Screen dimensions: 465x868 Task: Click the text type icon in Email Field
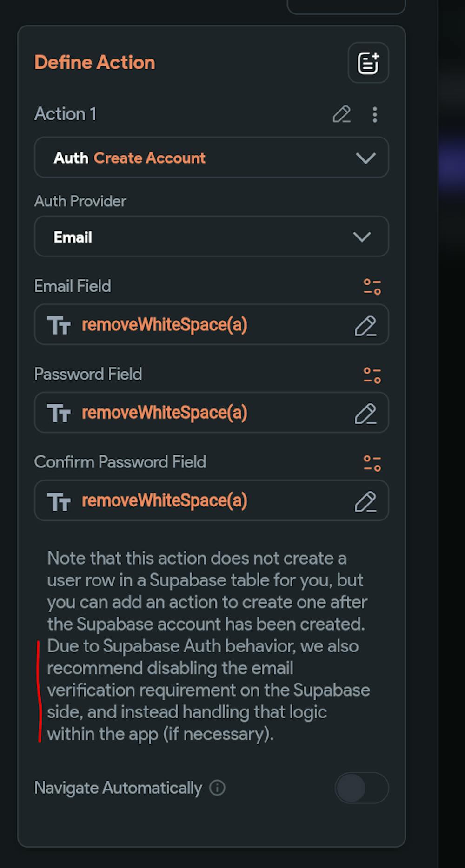[x=59, y=325]
